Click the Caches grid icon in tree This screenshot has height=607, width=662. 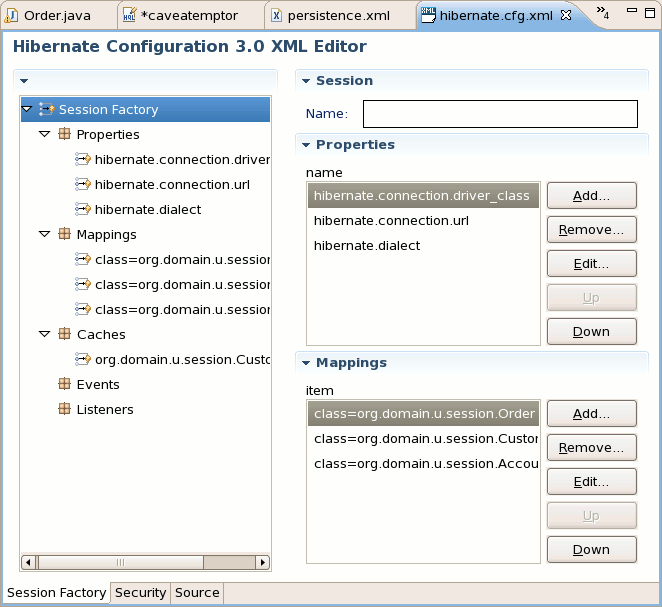[64, 334]
